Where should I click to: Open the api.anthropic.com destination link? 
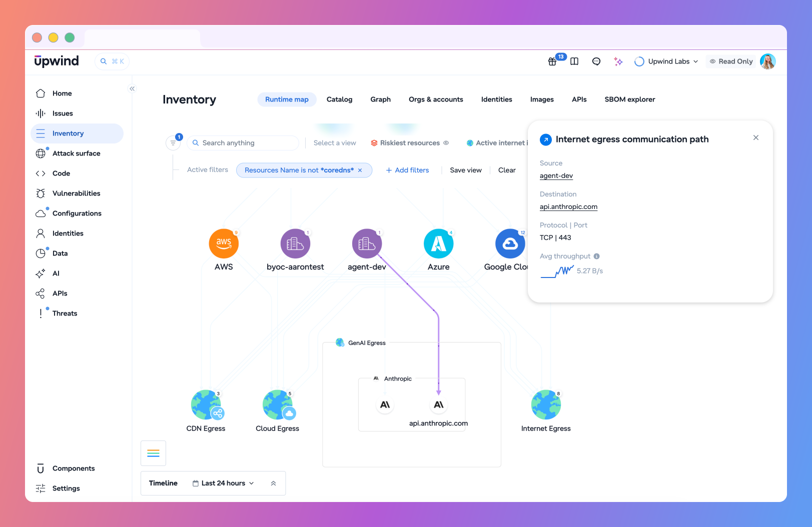click(568, 207)
